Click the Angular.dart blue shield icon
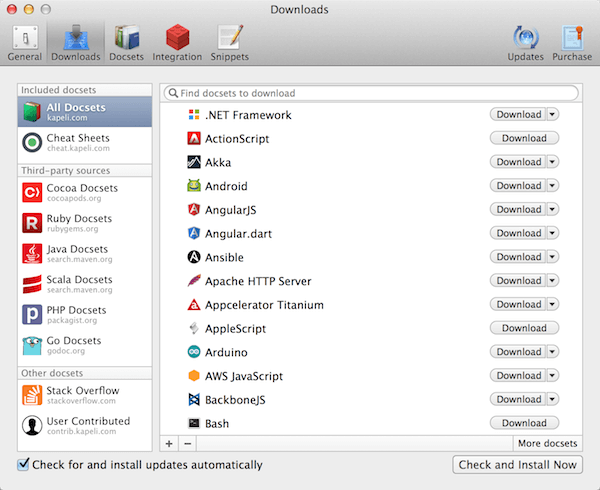The width and height of the screenshot is (600, 490). click(194, 233)
